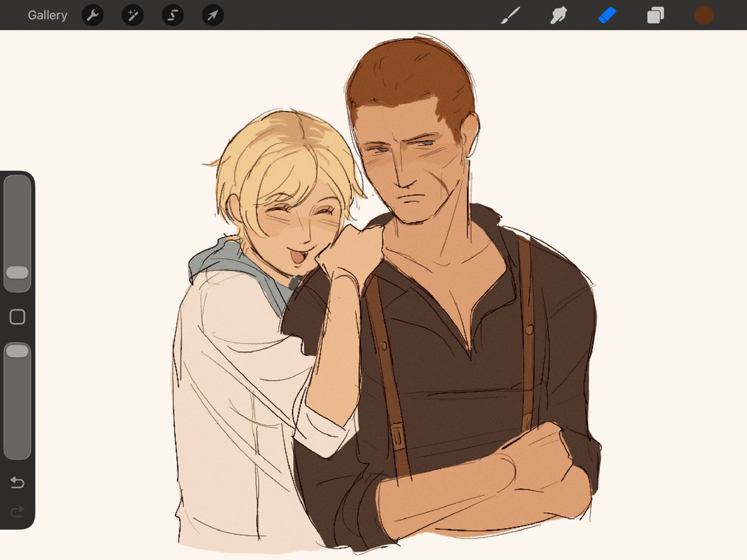The width and height of the screenshot is (747, 560).
Task: Adjust the brush opacity slider
Action: coord(17,400)
